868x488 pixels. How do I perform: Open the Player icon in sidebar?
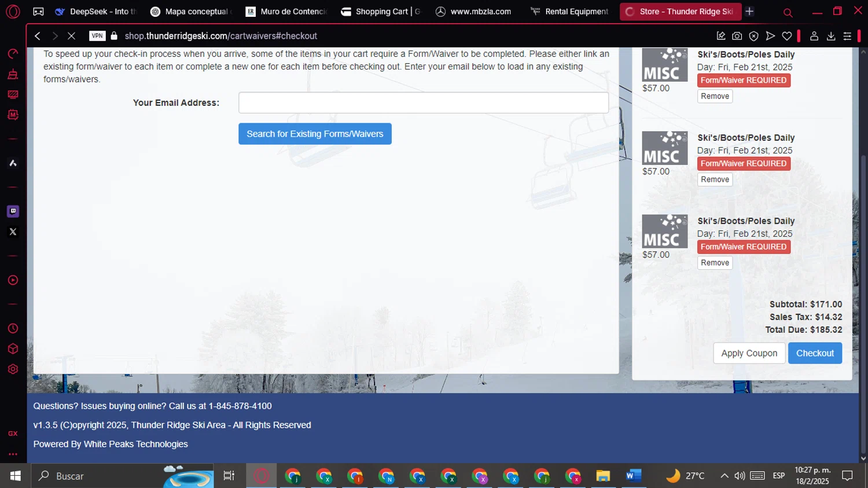(13, 280)
